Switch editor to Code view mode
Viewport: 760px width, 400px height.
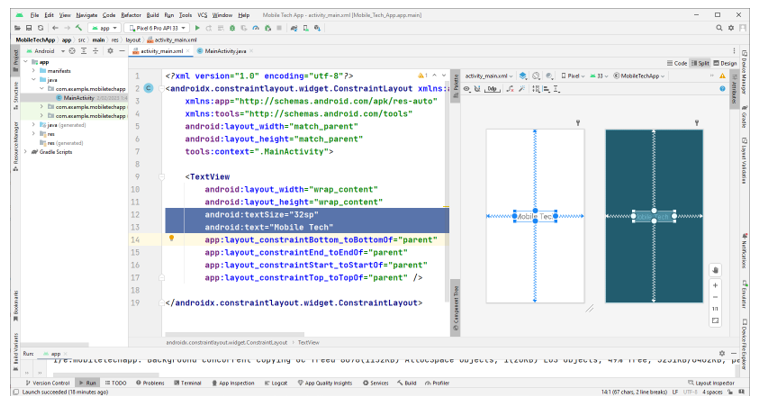[676, 63]
